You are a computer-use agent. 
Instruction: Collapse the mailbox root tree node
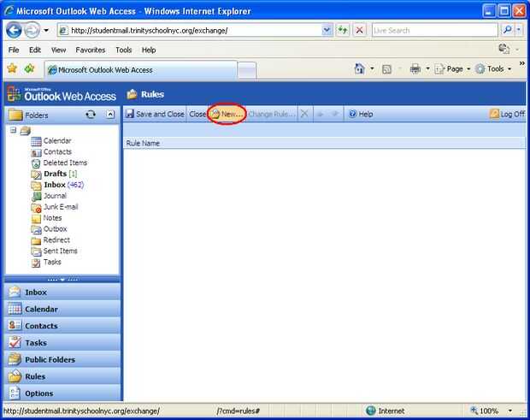(x=13, y=130)
